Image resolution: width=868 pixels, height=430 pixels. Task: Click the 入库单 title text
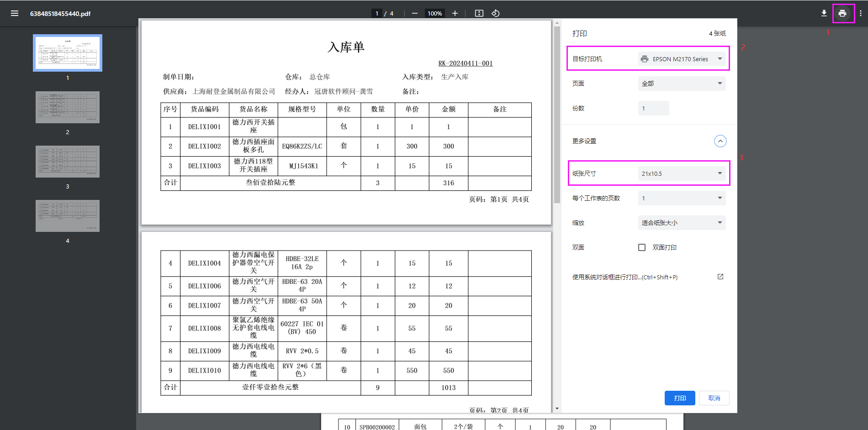pos(346,47)
